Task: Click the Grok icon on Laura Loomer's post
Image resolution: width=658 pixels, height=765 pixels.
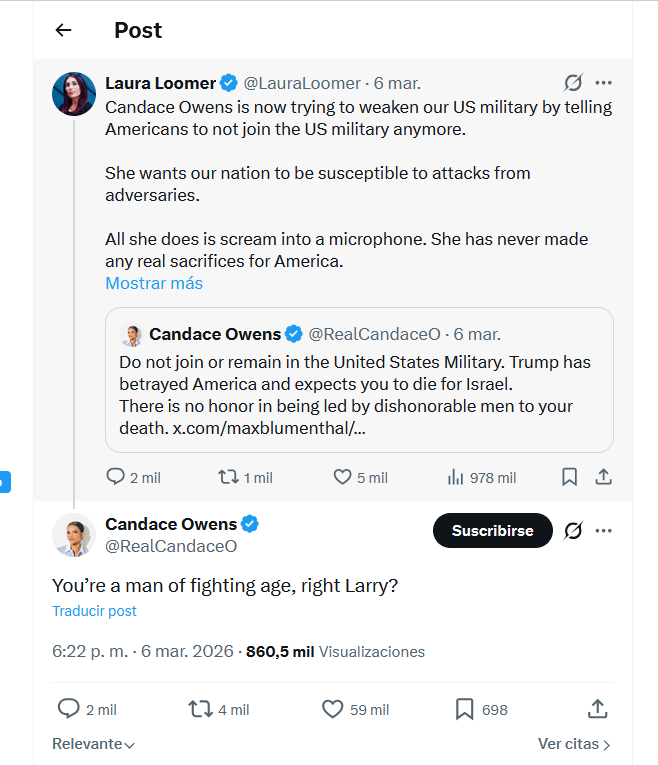Action: (x=573, y=83)
